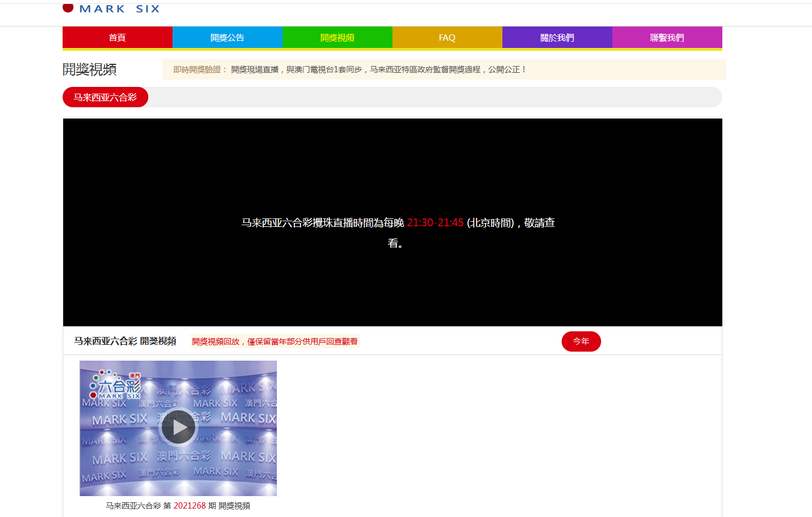Open the 聯繫我們 tab
The height and width of the screenshot is (517, 812).
[667, 38]
